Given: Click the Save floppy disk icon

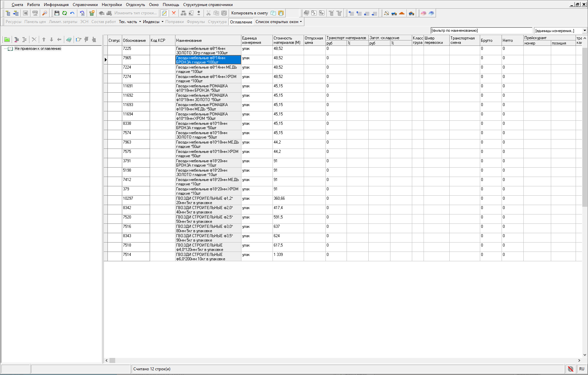Looking at the screenshot, I should pyautogui.click(x=57, y=13).
